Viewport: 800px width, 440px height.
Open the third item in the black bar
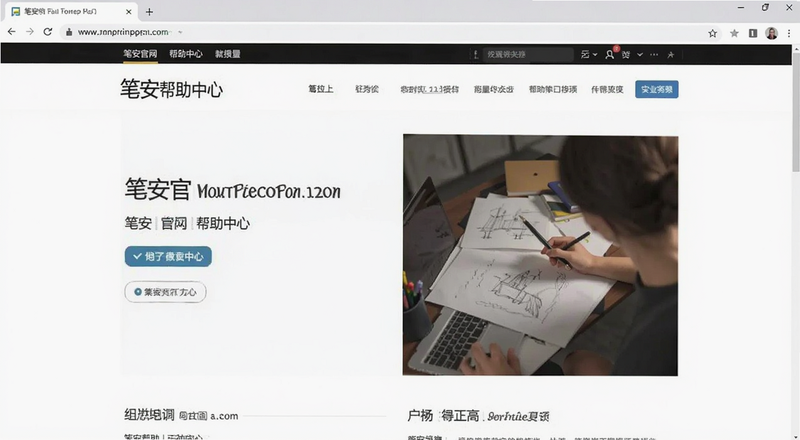(x=228, y=54)
